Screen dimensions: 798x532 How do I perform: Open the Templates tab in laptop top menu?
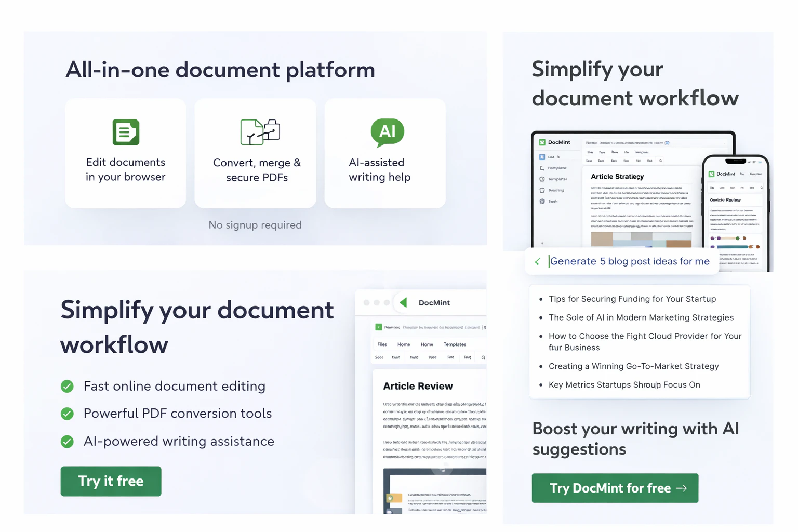641,152
